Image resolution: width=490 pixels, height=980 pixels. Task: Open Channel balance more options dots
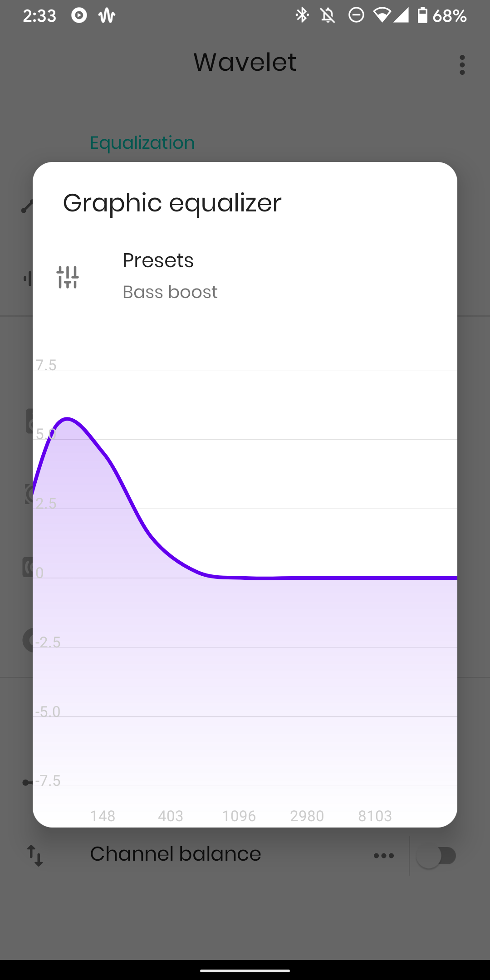coord(383,856)
